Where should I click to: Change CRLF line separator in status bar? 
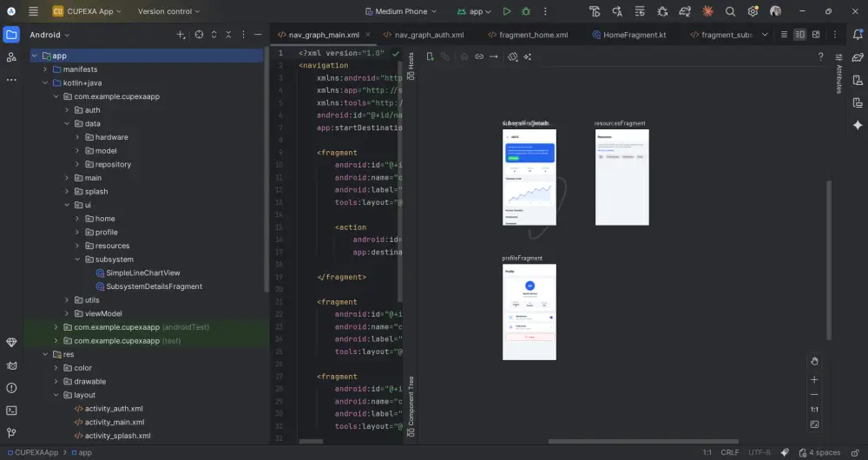point(730,452)
